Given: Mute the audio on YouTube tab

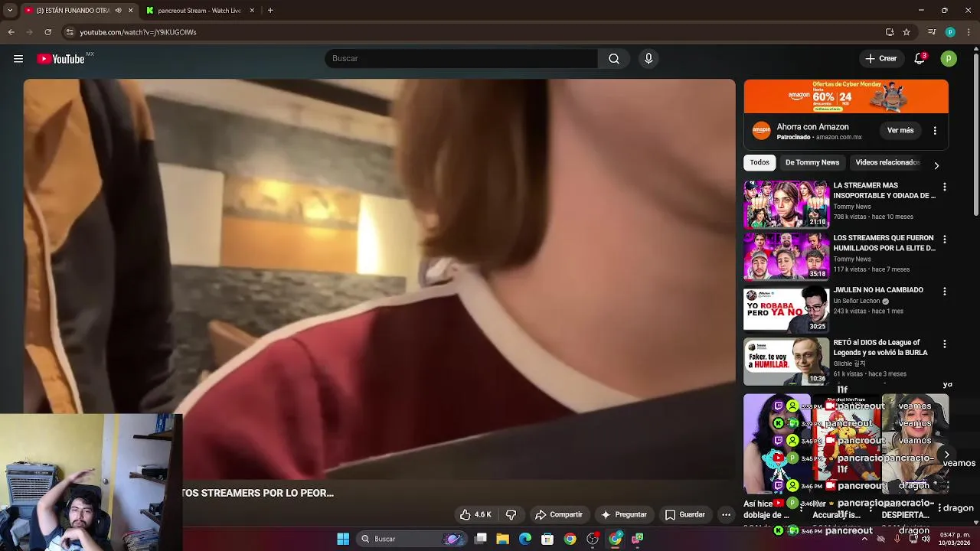Looking at the screenshot, I should click(x=118, y=11).
